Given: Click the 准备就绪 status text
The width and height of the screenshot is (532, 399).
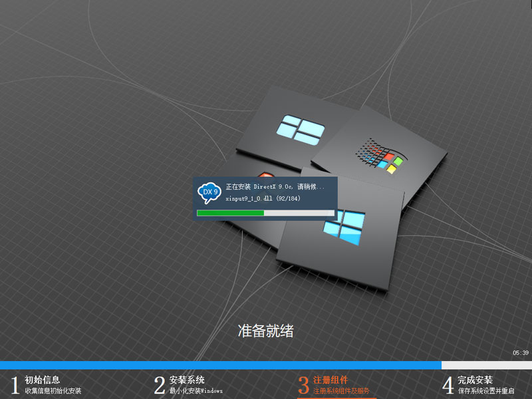Looking at the screenshot, I should 265,331.
